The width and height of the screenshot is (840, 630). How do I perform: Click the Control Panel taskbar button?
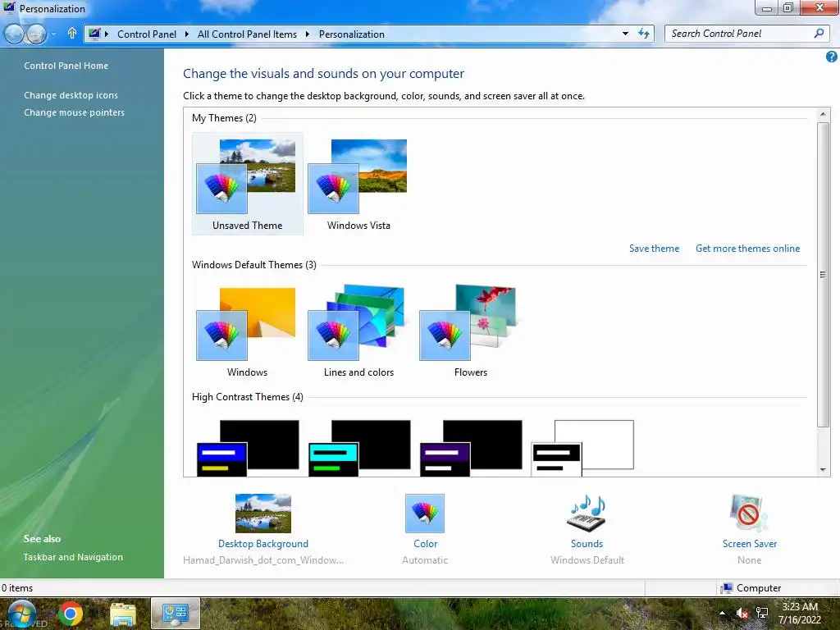pos(176,614)
